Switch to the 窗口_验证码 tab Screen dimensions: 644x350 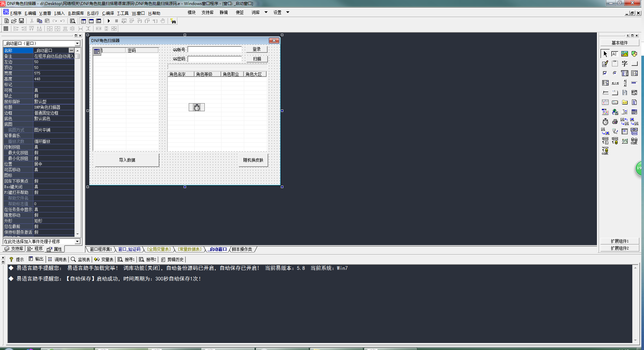129,249
